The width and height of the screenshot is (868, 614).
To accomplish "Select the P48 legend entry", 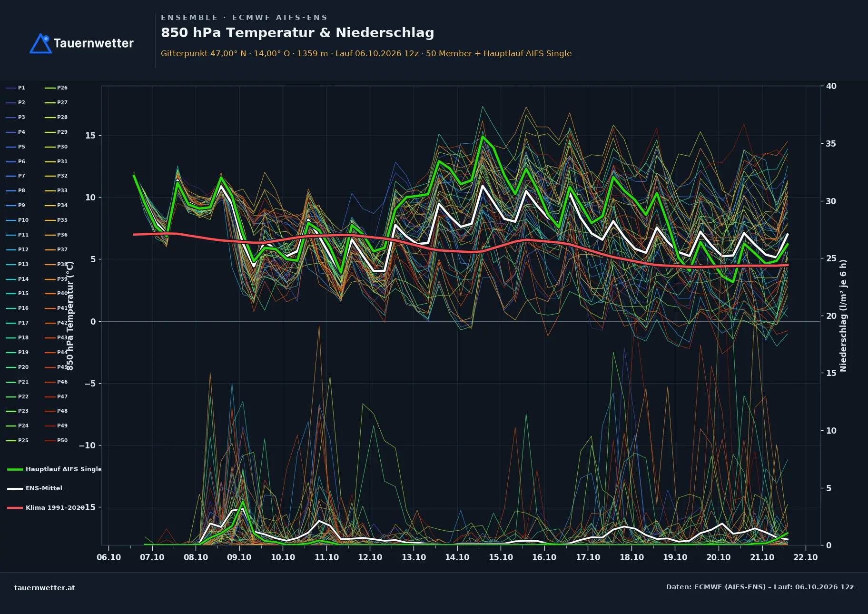I will click(56, 411).
